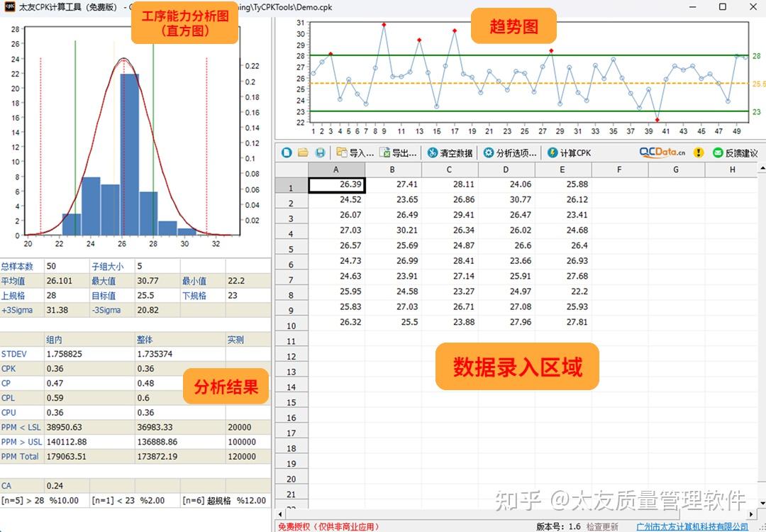Click cell containing 30.77

pos(506,200)
